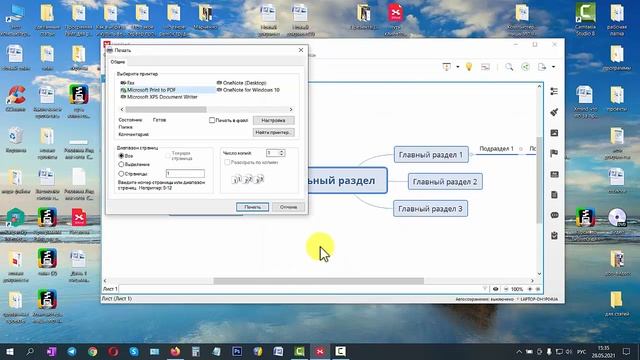Viewport: 640px width, 360px height.
Task: Open Telegram from the taskbar
Action: coord(72,351)
